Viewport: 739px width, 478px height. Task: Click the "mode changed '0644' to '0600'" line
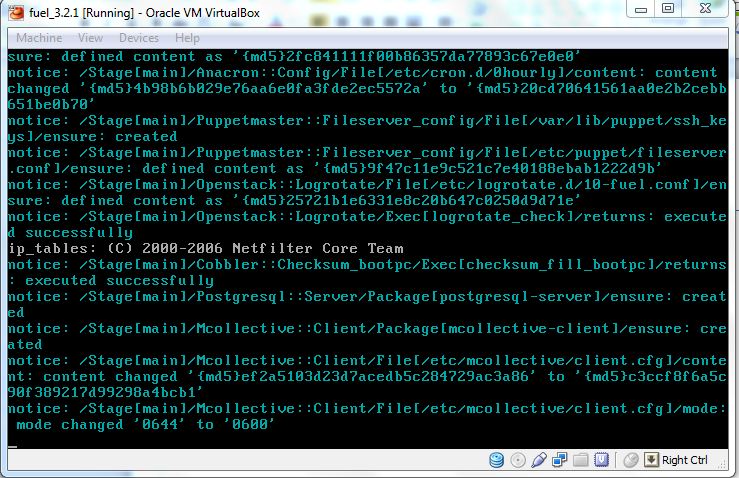tap(144, 424)
